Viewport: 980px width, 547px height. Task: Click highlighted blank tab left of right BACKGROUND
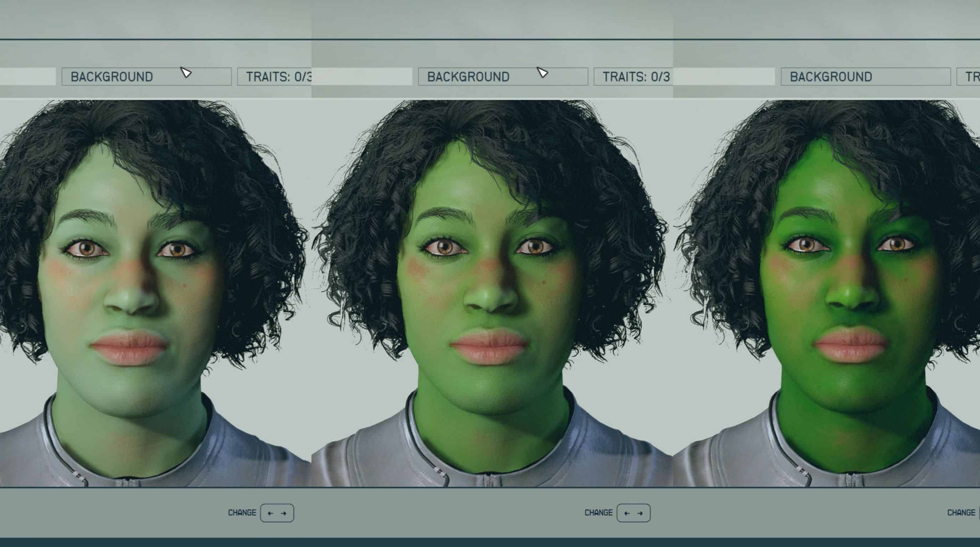(x=725, y=77)
